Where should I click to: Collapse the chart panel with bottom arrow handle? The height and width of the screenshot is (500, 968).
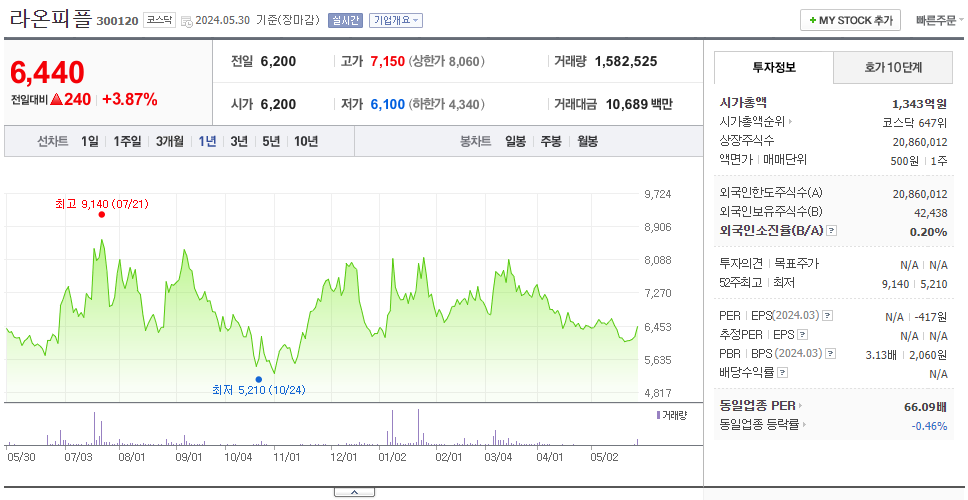tap(354, 493)
